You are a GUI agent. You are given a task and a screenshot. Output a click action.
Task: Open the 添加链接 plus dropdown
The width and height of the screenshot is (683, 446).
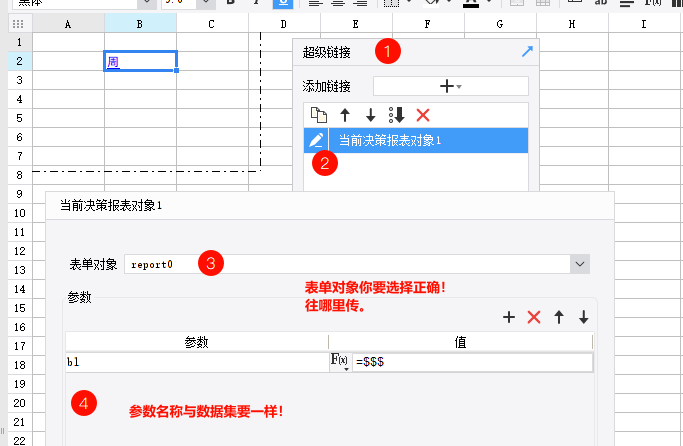pyautogui.click(x=450, y=86)
